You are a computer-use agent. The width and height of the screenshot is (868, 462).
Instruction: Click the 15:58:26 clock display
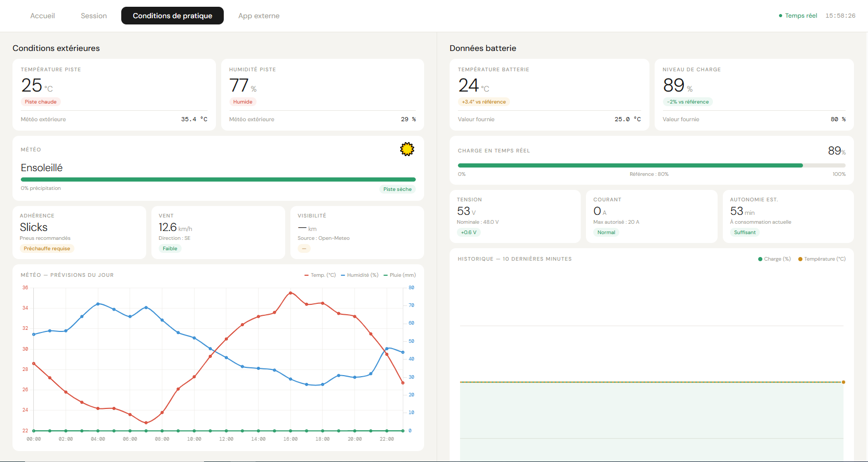(840, 16)
